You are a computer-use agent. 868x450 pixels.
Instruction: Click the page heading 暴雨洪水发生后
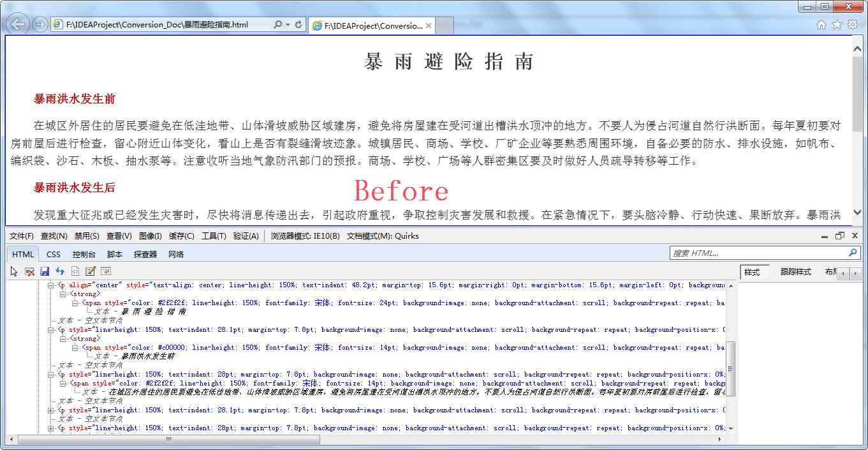tap(75, 188)
